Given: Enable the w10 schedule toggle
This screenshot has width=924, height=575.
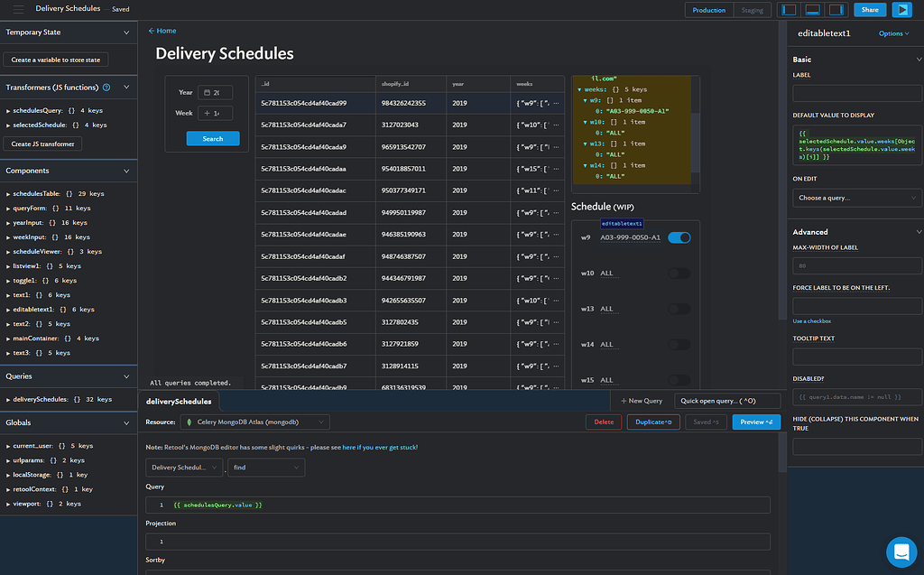Looking at the screenshot, I should point(679,273).
